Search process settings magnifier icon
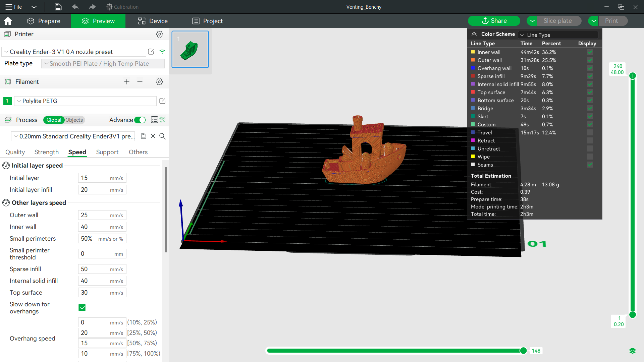The image size is (644, 362). tap(162, 136)
